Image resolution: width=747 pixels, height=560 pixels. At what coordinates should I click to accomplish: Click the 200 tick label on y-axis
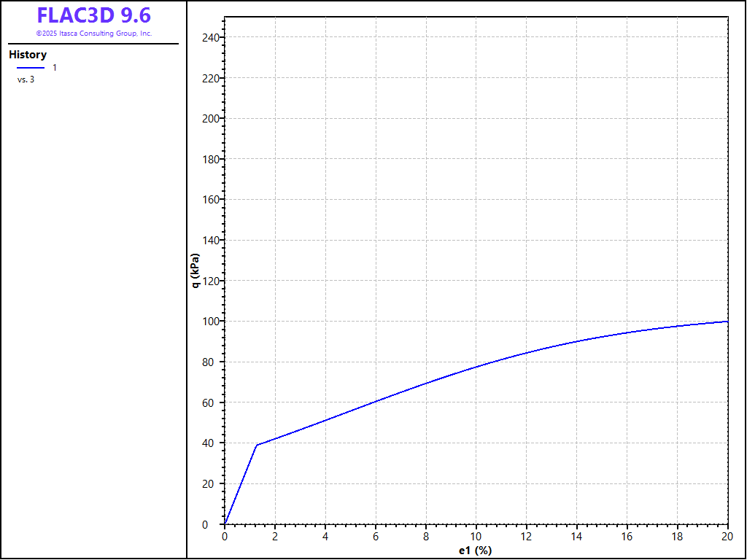pos(210,118)
